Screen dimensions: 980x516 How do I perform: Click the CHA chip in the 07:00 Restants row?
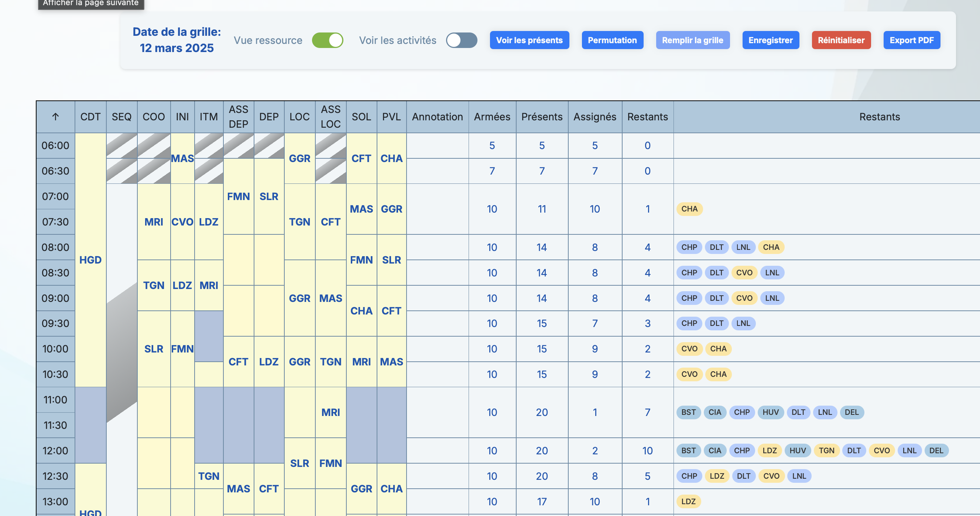point(689,209)
